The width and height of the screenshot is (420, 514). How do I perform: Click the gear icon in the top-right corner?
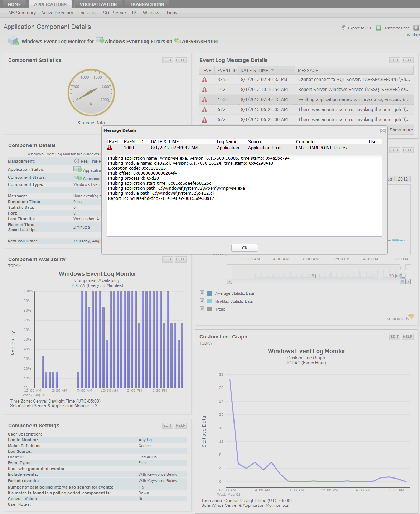[x=415, y=28]
